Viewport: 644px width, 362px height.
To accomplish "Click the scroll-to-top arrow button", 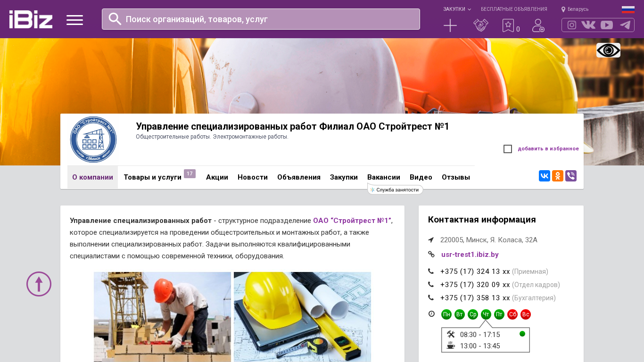I will point(39,284).
